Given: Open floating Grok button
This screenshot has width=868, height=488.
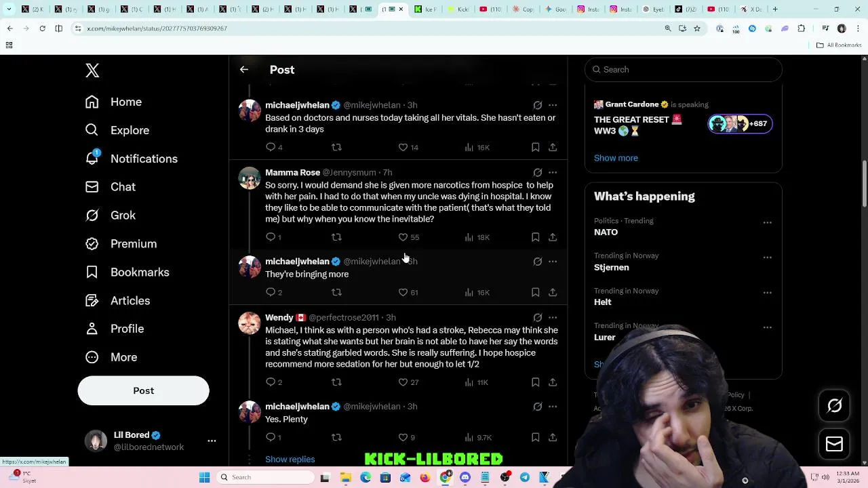Looking at the screenshot, I should pos(834,406).
